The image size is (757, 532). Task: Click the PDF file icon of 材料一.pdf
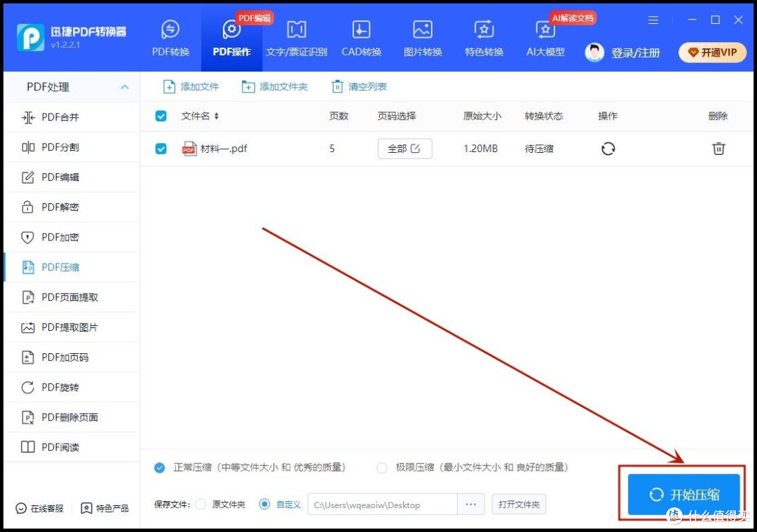pyautogui.click(x=189, y=149)
